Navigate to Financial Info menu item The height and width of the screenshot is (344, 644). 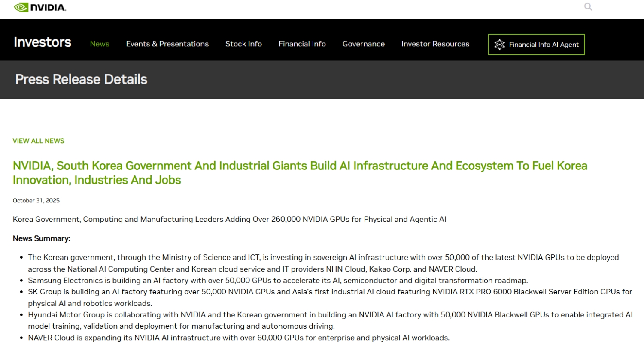(x=302, y=44)
